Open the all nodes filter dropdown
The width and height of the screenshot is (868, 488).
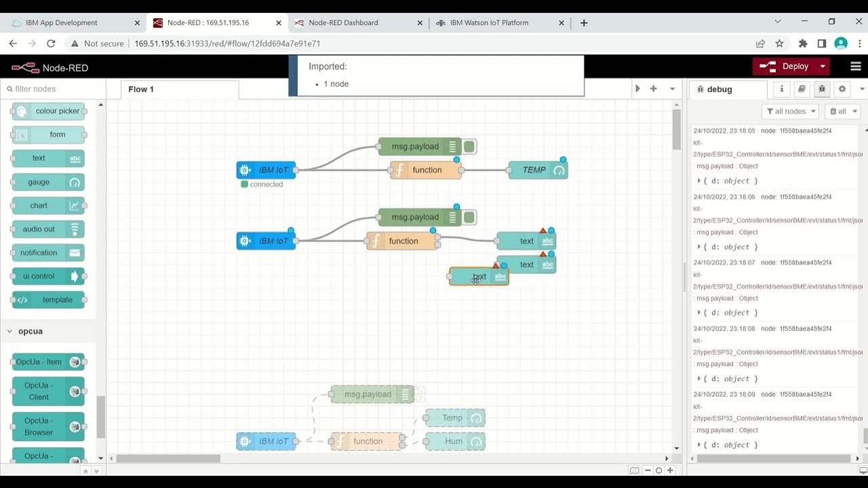791,111
